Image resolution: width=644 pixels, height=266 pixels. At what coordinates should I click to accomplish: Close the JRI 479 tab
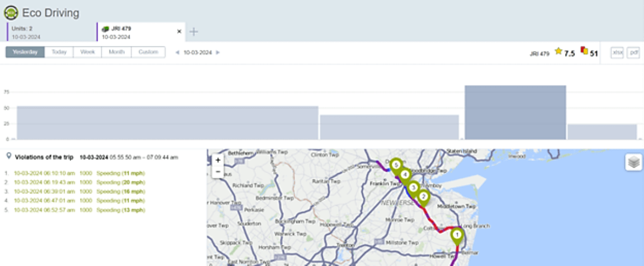click(x=179, y=31)
